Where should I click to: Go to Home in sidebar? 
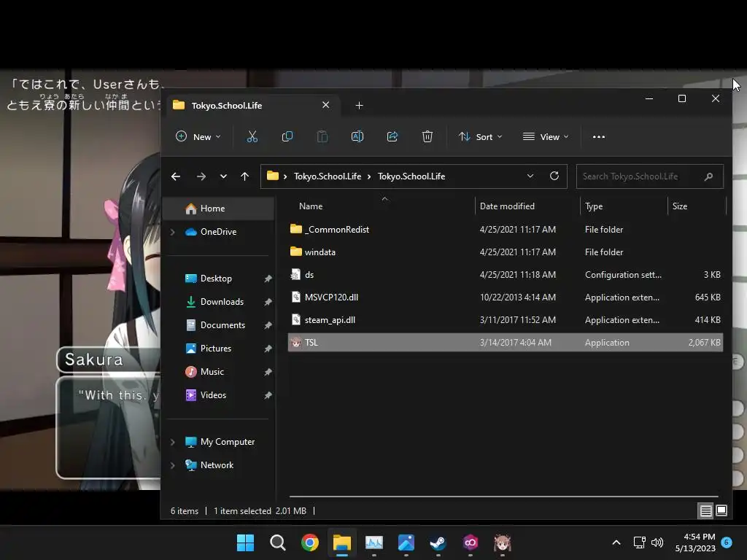pyautogui.click(x=218, y=209)
